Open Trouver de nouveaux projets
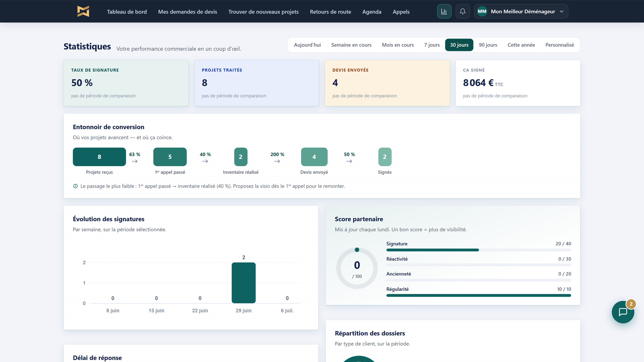 click(263, 12)
